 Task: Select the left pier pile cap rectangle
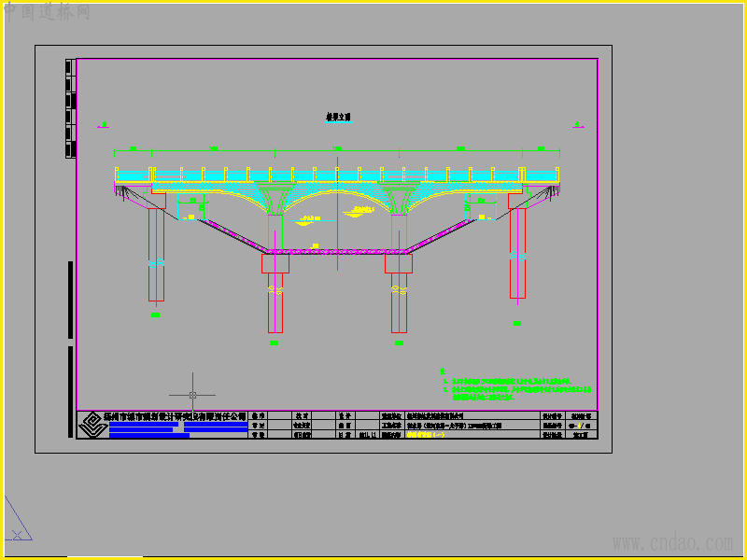click(275, 263)
